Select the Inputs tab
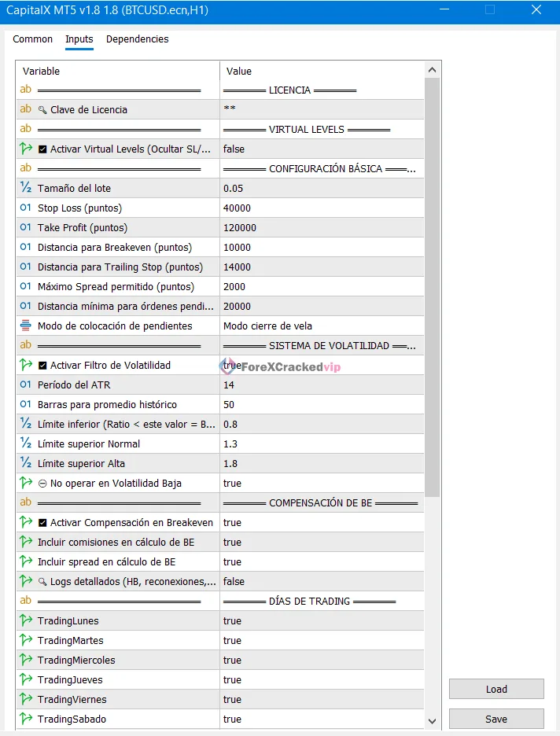The width and height of the screenshot is (560, 736). [79, 39]
